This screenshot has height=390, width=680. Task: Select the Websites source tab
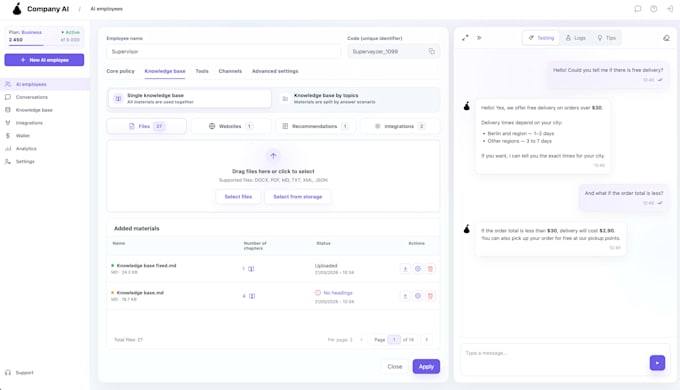tap(231, 126)
